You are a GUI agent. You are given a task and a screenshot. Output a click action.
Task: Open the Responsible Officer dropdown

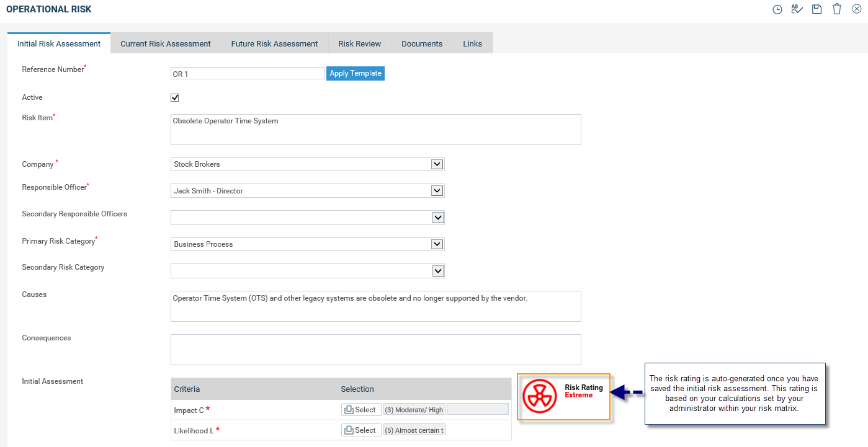tap(437, 191)
